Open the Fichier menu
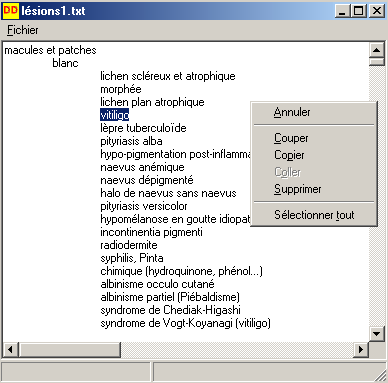Viewport: 388px width, 383px height. [23, 30]
